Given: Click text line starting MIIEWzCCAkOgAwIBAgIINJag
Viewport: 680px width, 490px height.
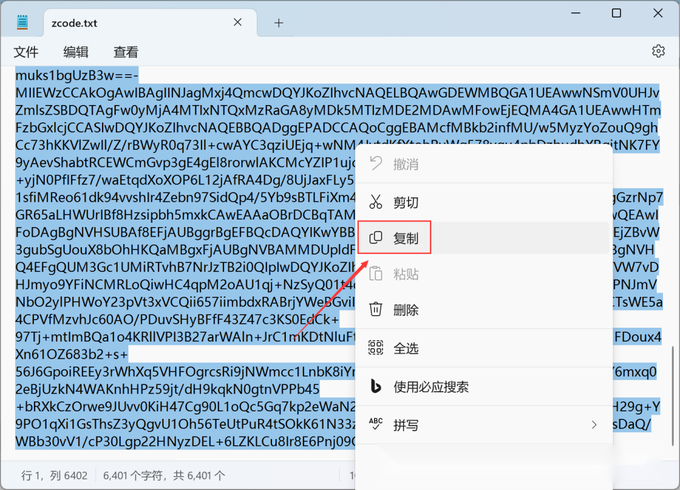Looking at the screenshot, I should 337,93.
